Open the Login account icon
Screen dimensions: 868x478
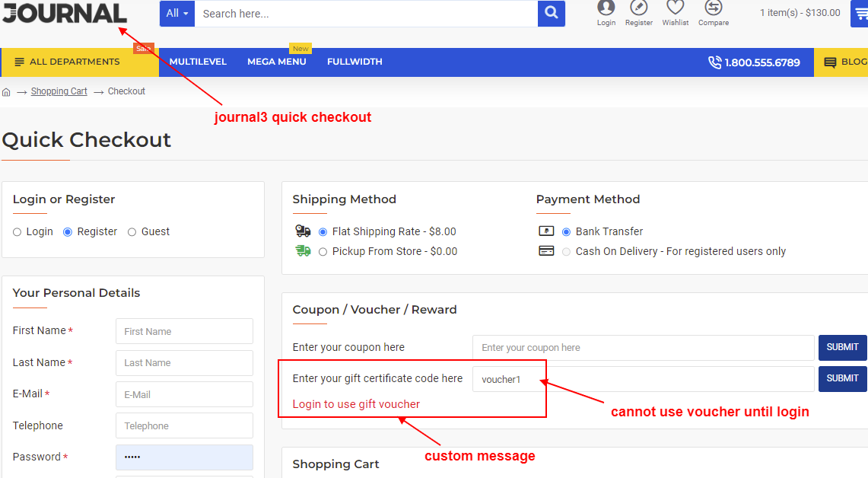(x=606, y=11)
